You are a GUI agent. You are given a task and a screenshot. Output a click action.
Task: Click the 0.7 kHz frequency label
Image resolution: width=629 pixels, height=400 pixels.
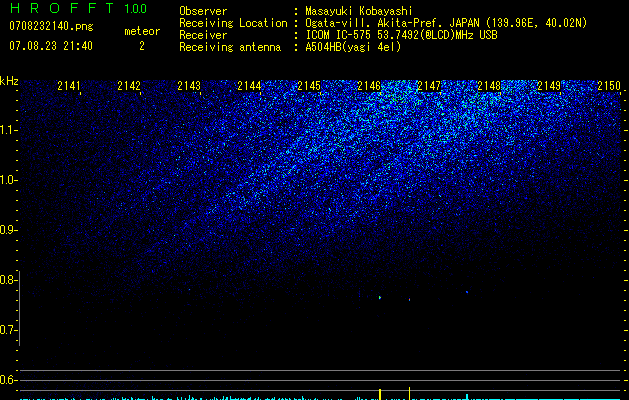(8, 330)
